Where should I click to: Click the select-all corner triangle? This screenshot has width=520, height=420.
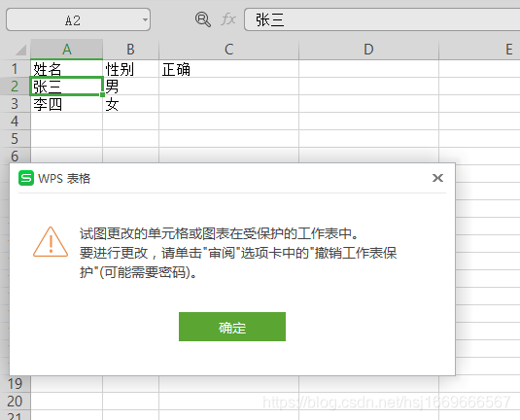20,50
